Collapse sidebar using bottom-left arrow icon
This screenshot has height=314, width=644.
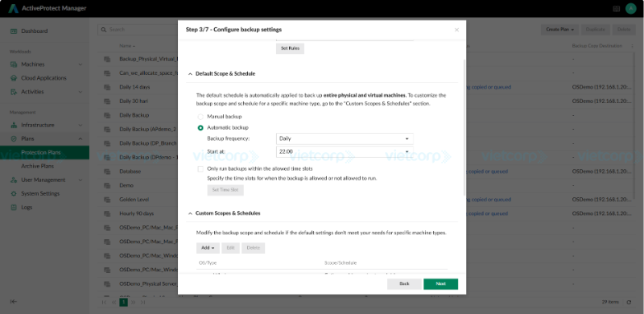pyautogui.click(x=14, y=302)
